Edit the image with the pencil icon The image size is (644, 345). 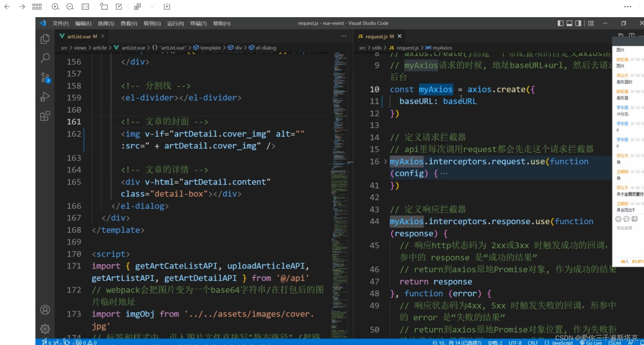coord(119,6)
